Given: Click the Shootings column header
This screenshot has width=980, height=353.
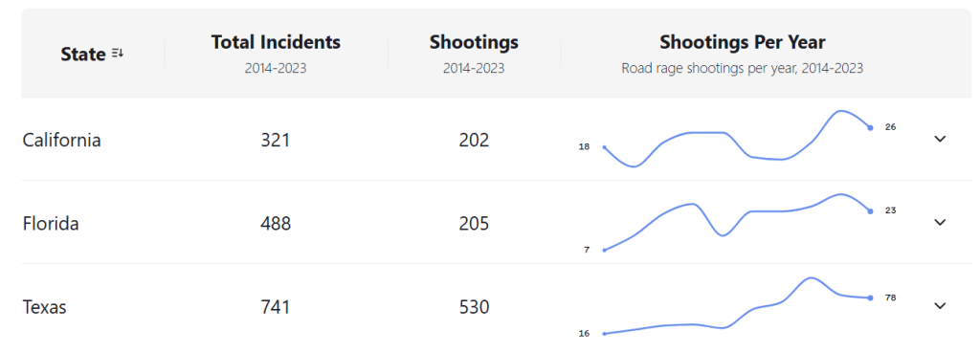Looking at the screenshot, I should coord(474,42).
